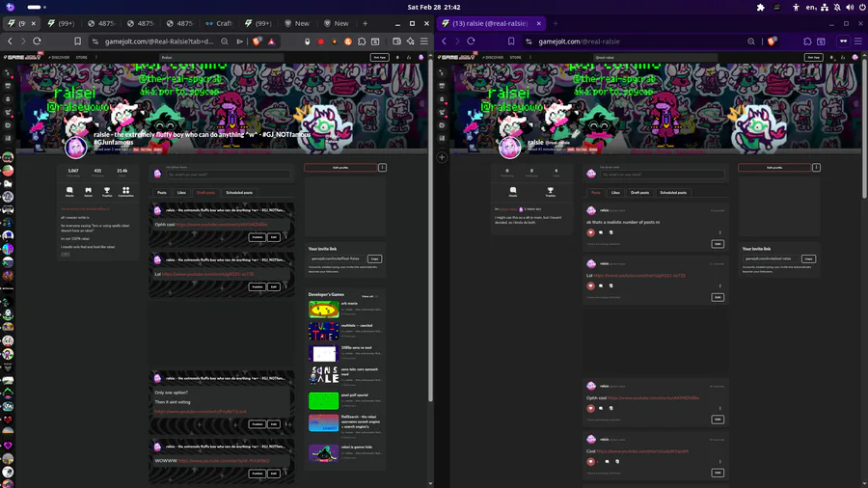The width and height of the screenshot is (868, 488).
Task: Open the YouTube link in the 'WOWWW' draft
Action: pos(224,460)
